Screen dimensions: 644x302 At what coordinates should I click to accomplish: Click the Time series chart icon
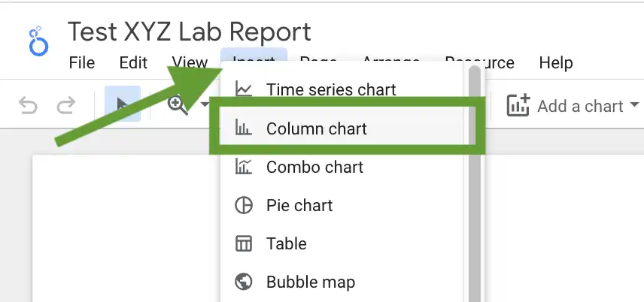[243, 89]
